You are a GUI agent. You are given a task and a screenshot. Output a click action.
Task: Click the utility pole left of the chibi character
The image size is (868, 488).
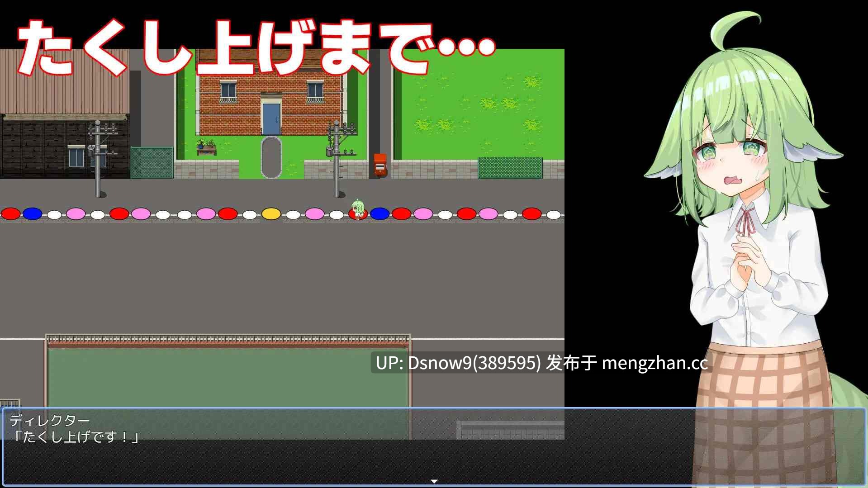click(x=336, y=159)
